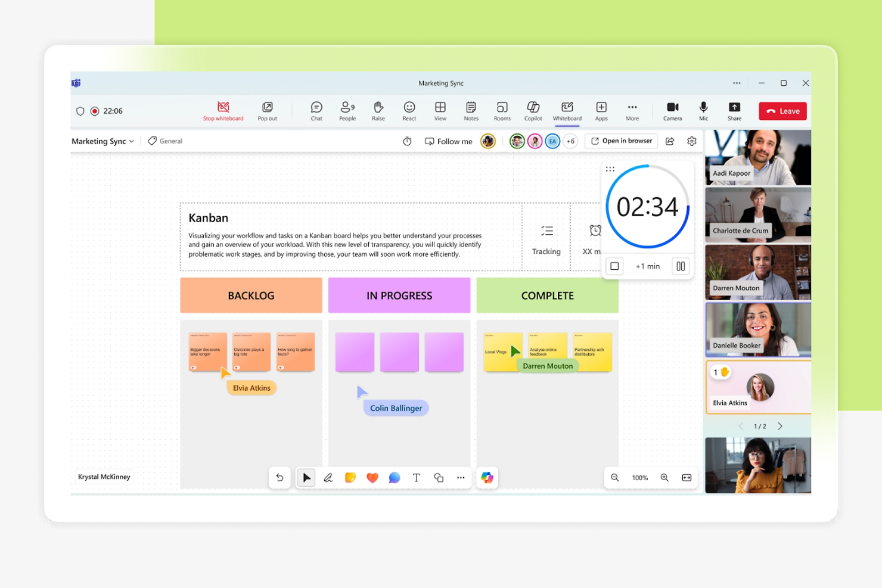Open the shapes tool in whiteboard toolbar
Viewport: 882px width, 588px height.
point(439,478)
